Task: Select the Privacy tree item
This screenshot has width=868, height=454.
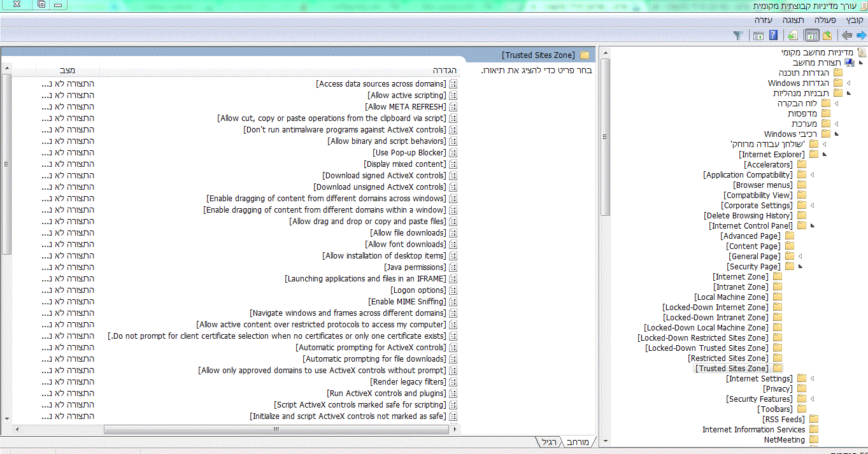Action: click(778, 389)
